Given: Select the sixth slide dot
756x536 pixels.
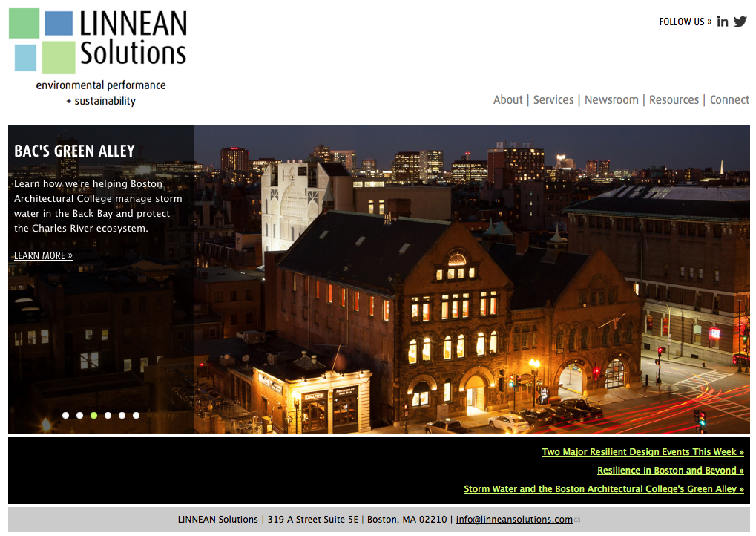Looking at the screenshot, I should pos(137,416).
